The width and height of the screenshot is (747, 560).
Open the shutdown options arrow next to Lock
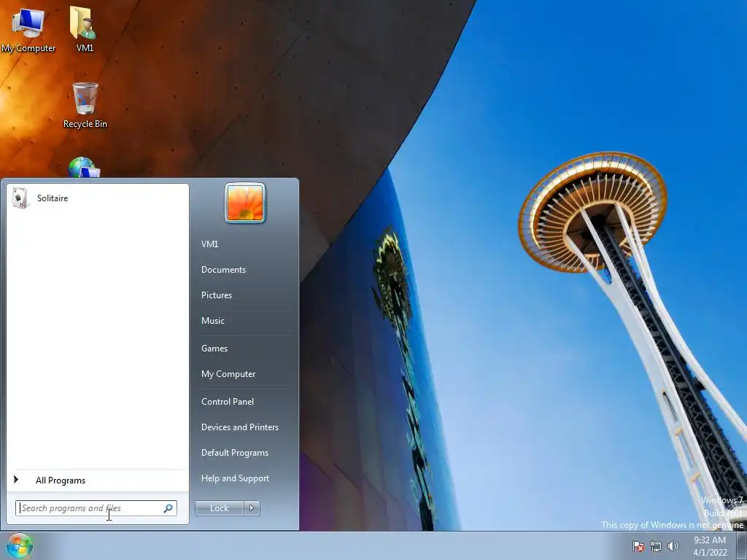pyautogui.click(x=252, y=508)
